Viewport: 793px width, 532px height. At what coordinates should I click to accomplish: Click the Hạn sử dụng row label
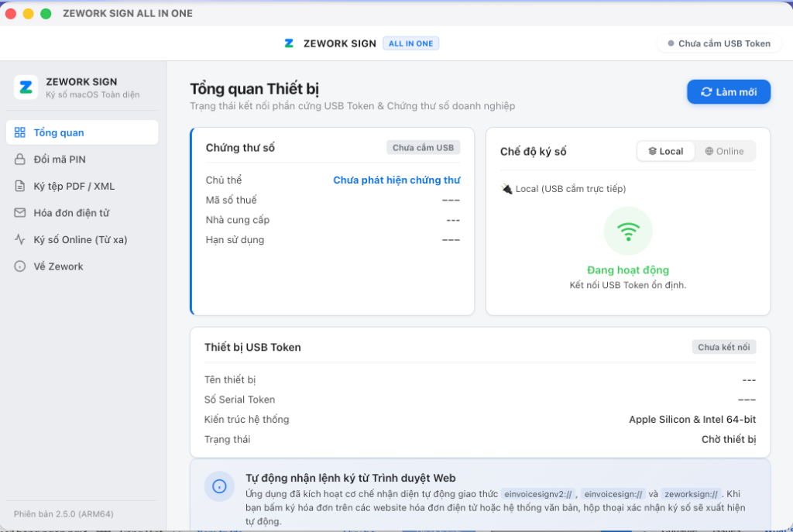coord(235,240)
